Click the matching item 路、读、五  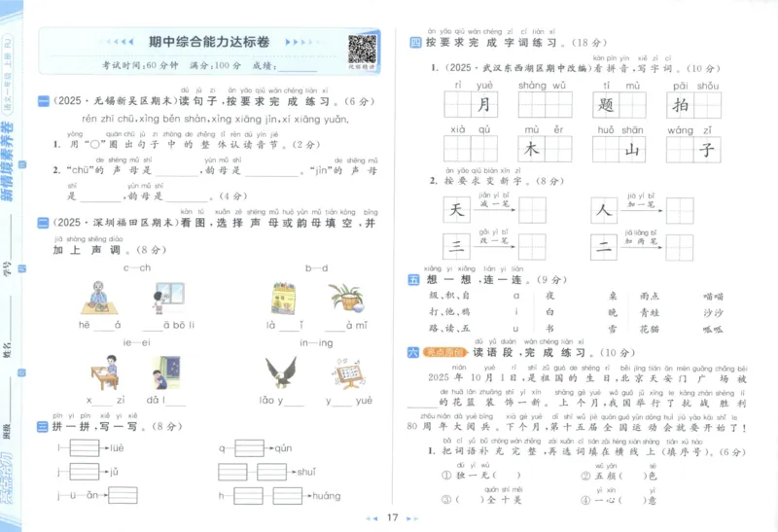click(449, 329)
